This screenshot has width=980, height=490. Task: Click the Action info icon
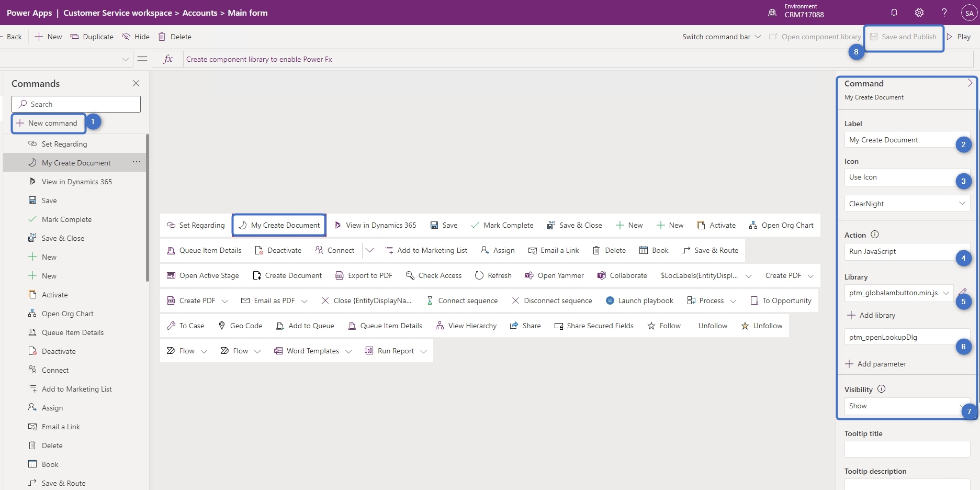(x=875, y=235)
